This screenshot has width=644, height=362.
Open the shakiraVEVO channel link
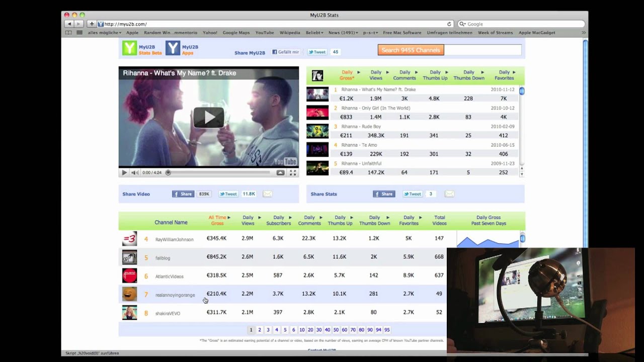coord(168,313)
